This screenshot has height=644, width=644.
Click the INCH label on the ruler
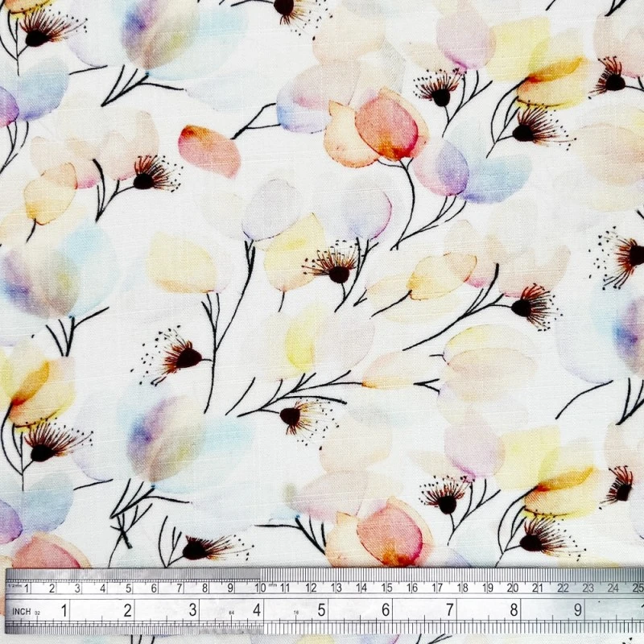pyautogui.click(x=21, y=612)
